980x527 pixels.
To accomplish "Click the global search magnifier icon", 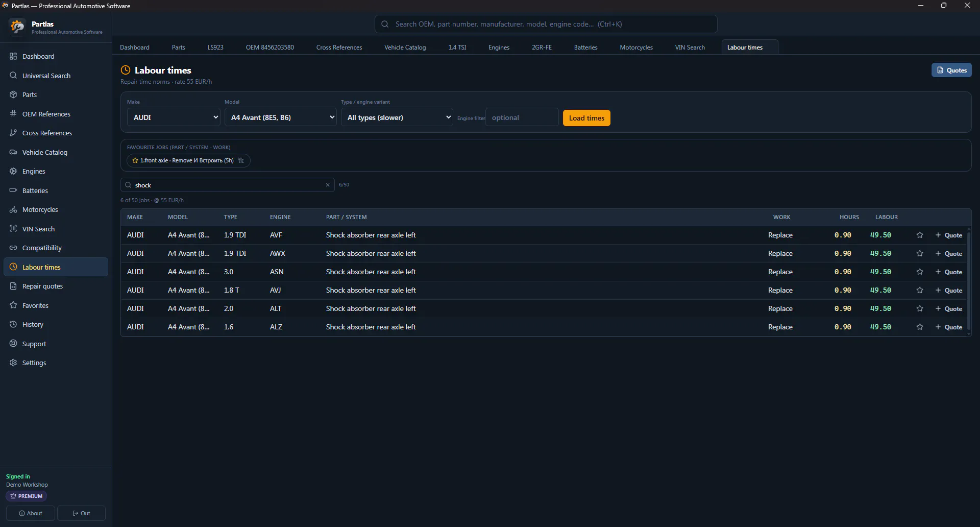I will [x=385, y=24].
